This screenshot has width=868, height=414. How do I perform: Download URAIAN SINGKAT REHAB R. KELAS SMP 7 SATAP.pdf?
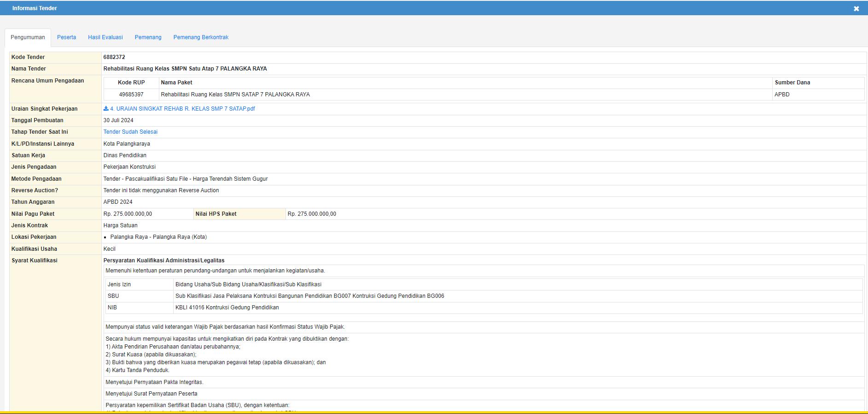(x=182, y=109)
